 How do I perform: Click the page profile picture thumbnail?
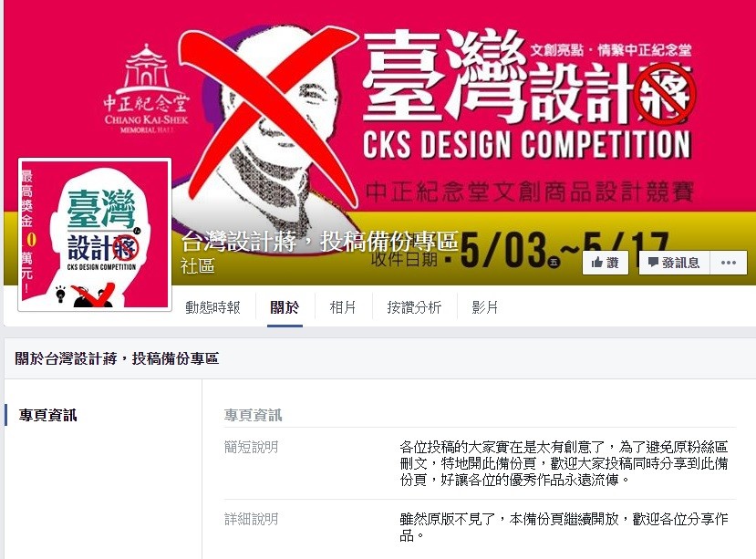pyautogui.click(x=95, y=235)
